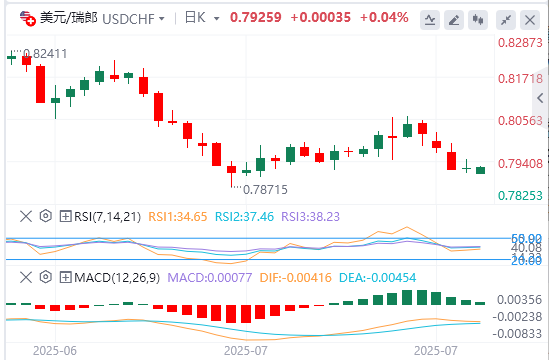Open RSI indicator settings gear
This screenshot has height=360, width=549.
(x=46, y=216)
